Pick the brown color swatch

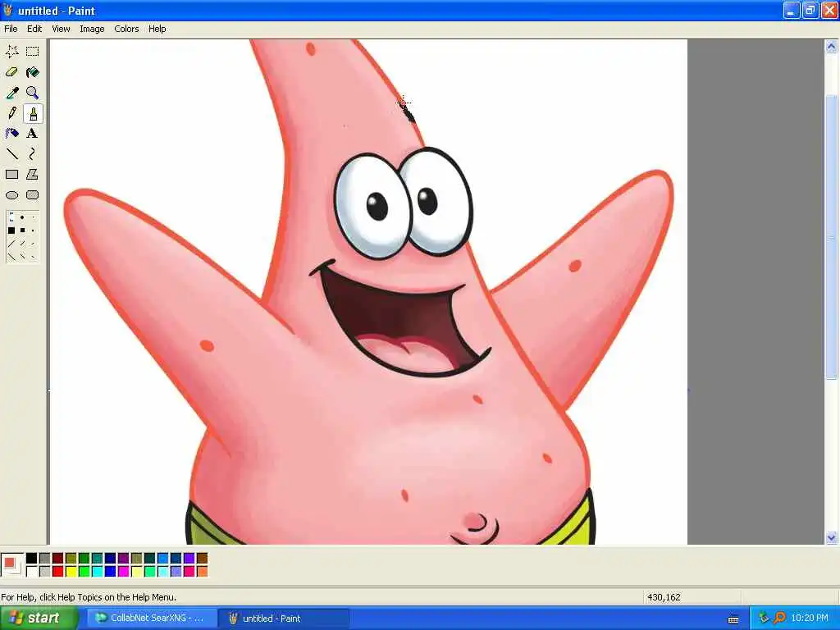click(203, 558)
